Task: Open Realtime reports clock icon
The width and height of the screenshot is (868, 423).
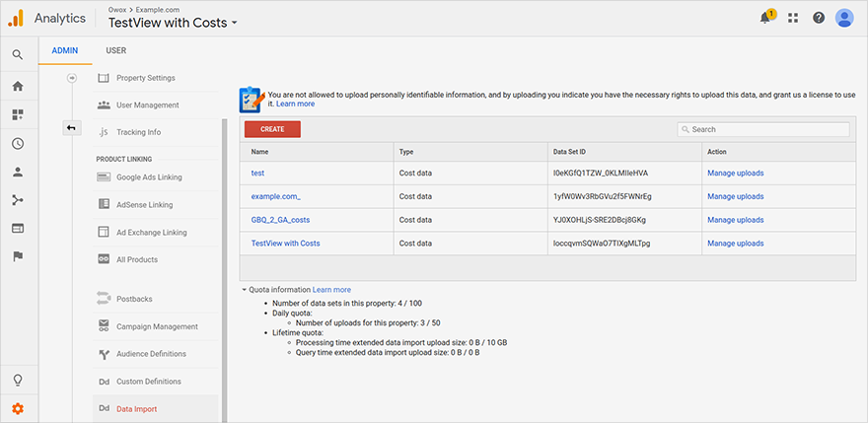Action: click(x=18, y=143)
